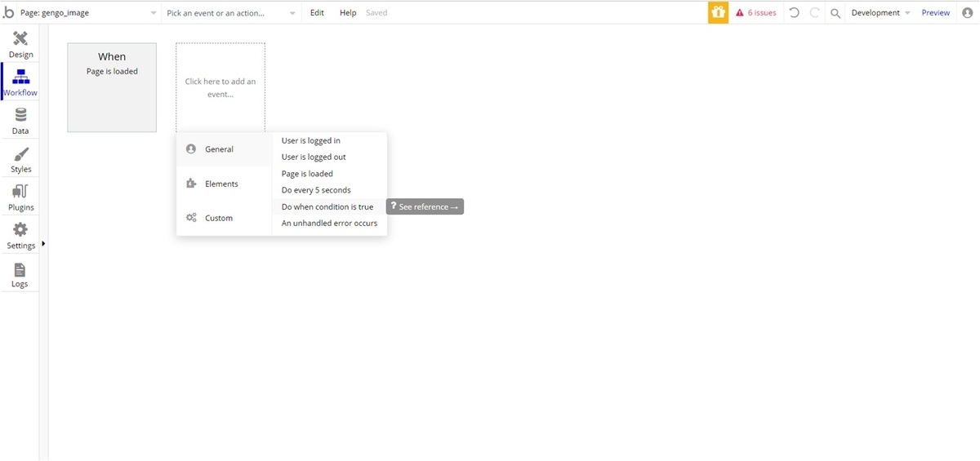Select the Elements event category
Screen dimensions: 980x461
[x=224, y=184]
